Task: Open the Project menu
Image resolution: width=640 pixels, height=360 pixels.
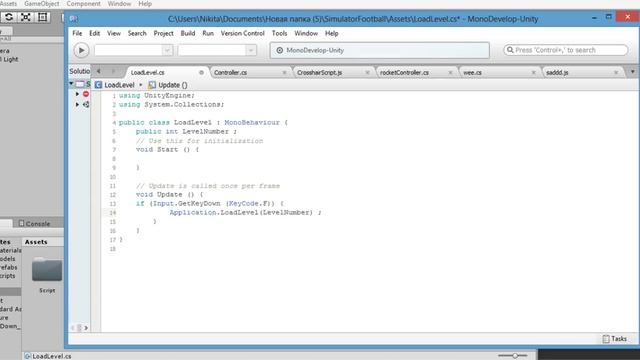Action: 163,33
